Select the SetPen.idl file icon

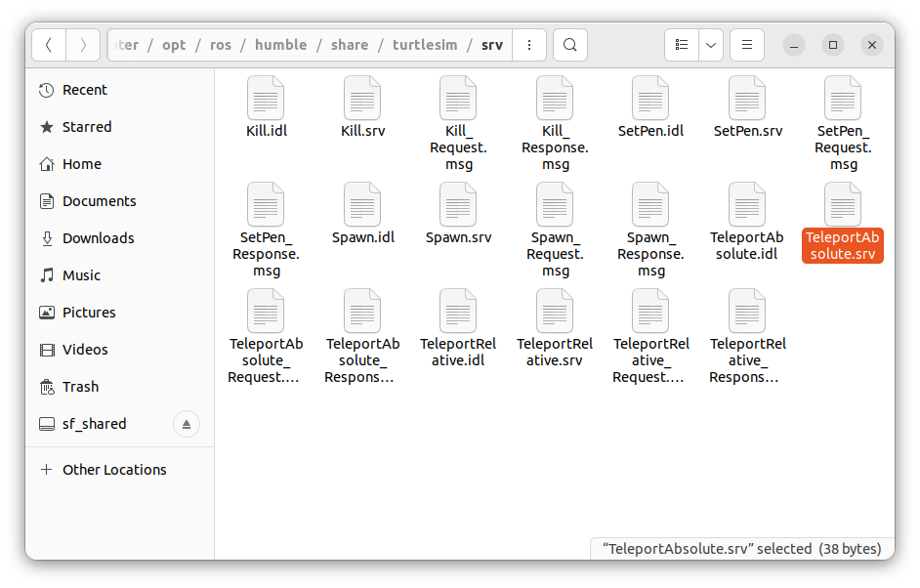pos(650,98)
